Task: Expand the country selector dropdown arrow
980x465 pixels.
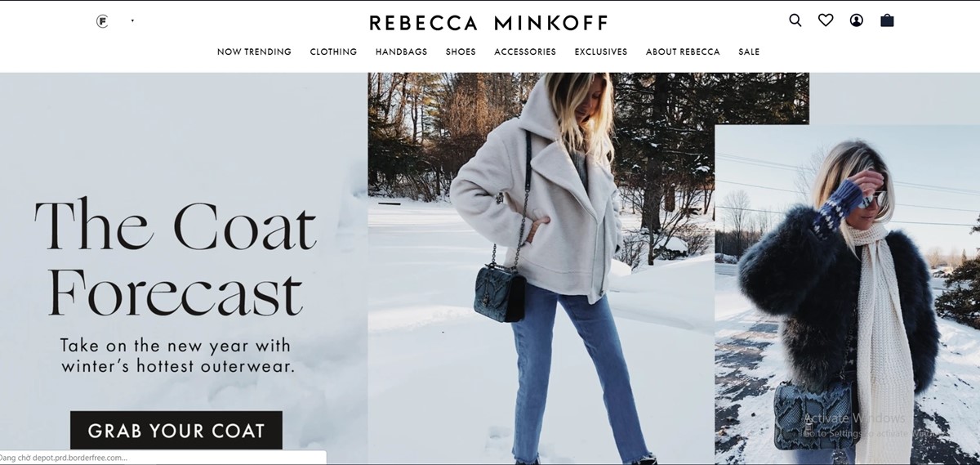Action: coord(132,20)
